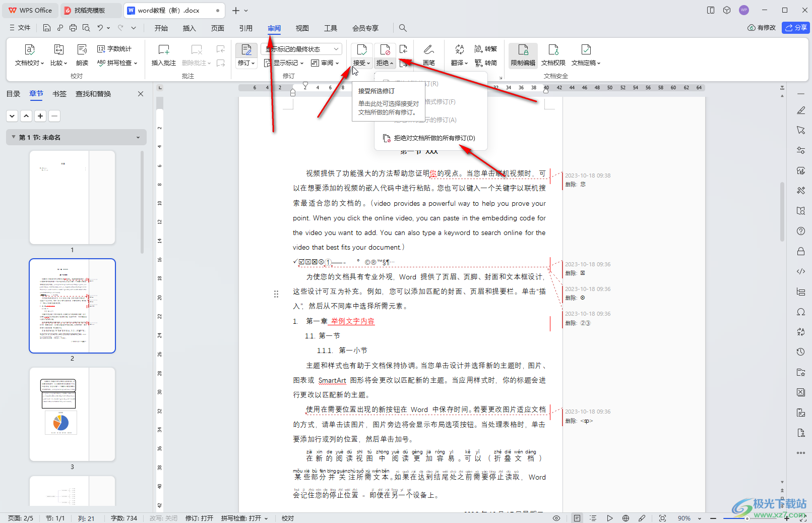812x523 pixels.
Task: Switch to 书签 navigation tab
Action: pos(59,94)
